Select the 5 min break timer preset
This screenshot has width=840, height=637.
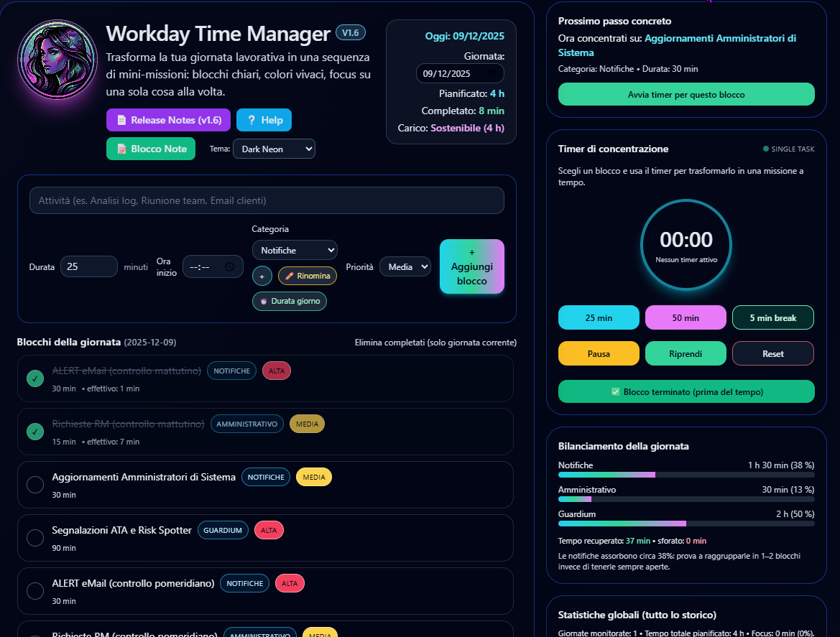773,317
